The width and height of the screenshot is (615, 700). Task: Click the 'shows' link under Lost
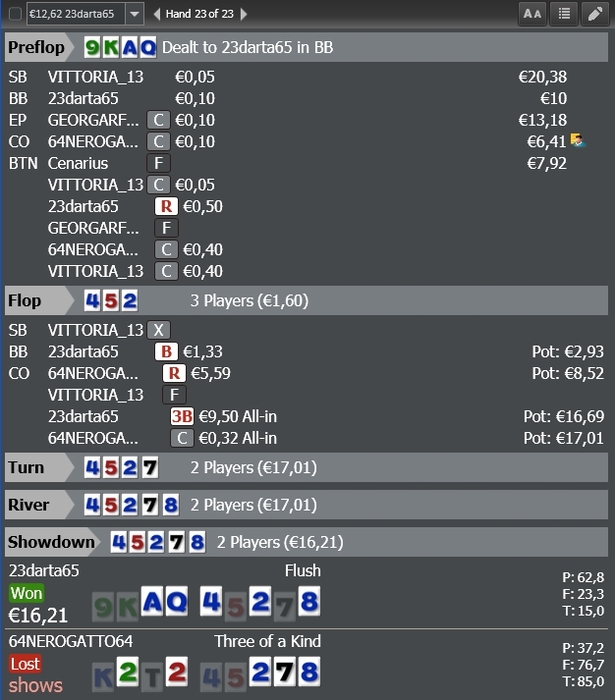36,685
